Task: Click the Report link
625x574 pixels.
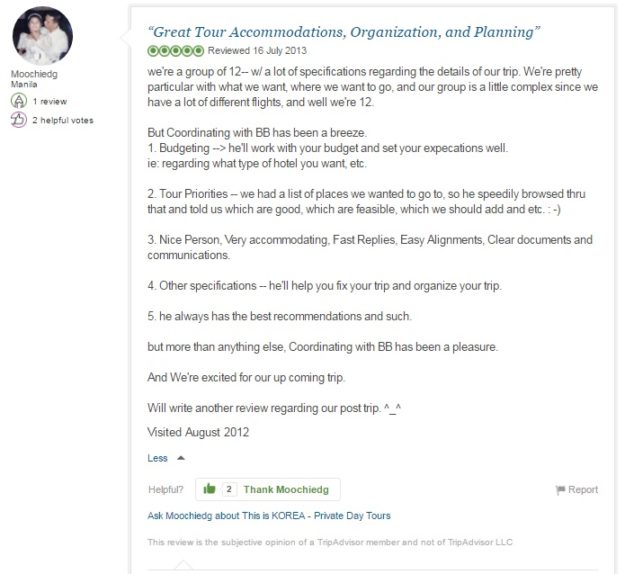Action: (x=583, y=489)
